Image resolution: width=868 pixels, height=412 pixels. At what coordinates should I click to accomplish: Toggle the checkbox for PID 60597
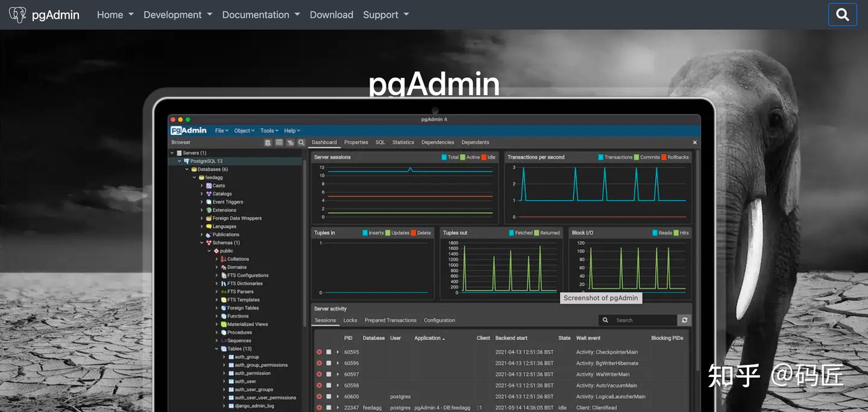pyautogui.click(x=328, y=374)
